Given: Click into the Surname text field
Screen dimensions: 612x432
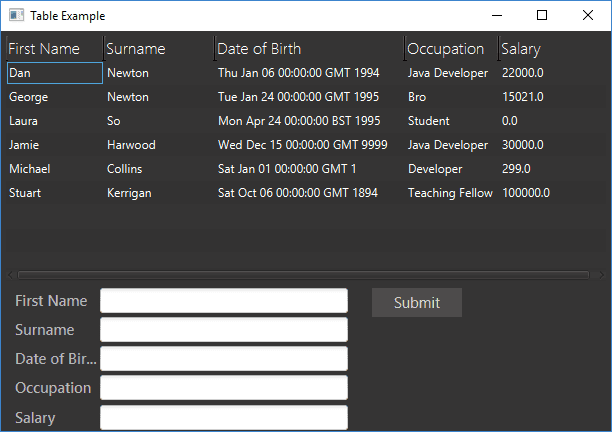Looking at the screenshot, I should (223, 330).
